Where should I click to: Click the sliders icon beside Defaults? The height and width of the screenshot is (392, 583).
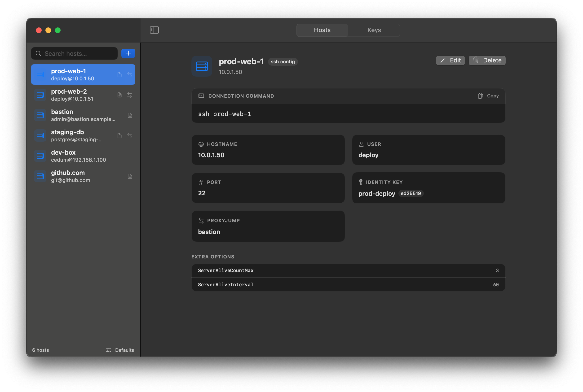108,350
